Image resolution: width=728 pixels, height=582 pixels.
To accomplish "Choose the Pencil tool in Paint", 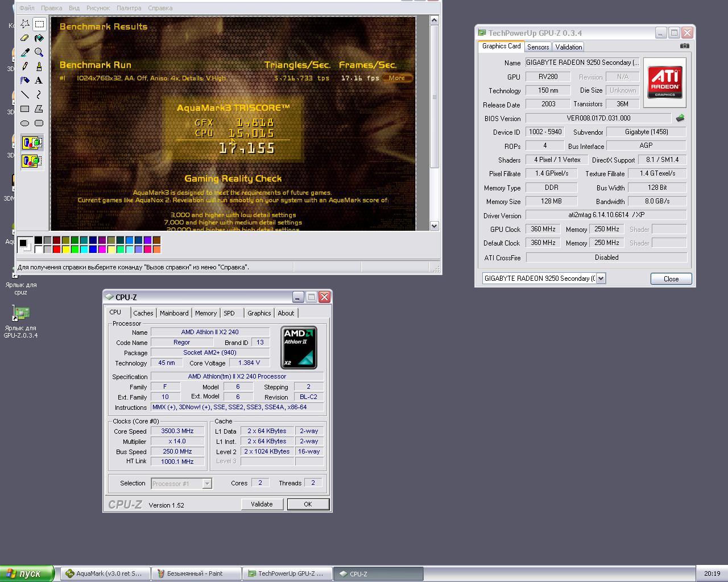I will pos(25,66).
